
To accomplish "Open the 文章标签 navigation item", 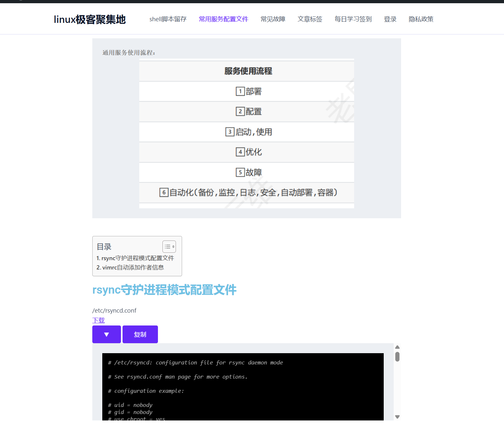I will point(310,19).
